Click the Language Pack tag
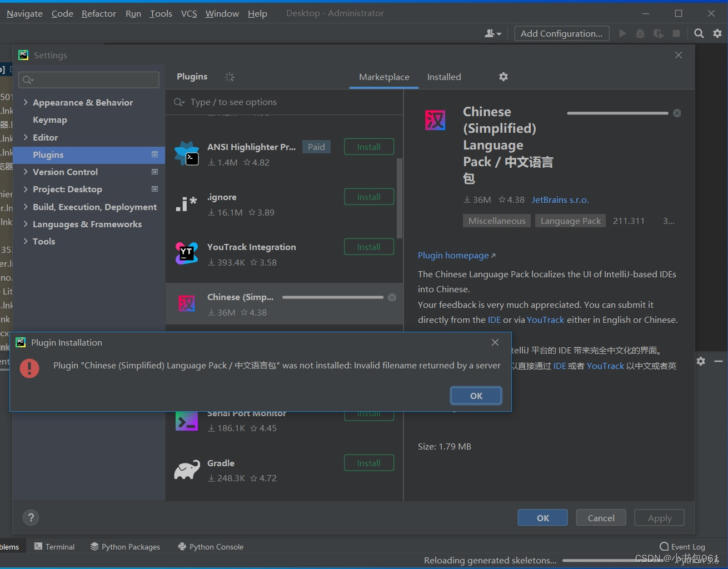This screenshot has width=728, height=569. [571, 221]
